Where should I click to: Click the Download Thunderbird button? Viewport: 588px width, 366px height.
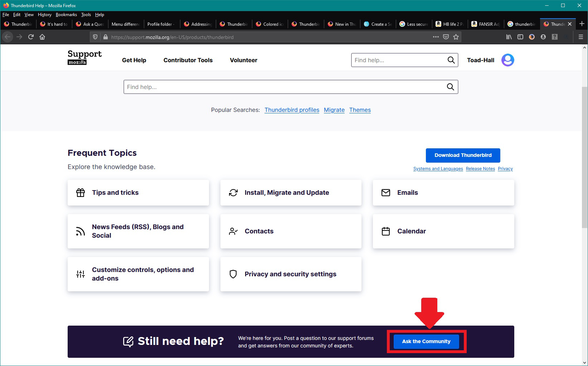tap(463, 155)
